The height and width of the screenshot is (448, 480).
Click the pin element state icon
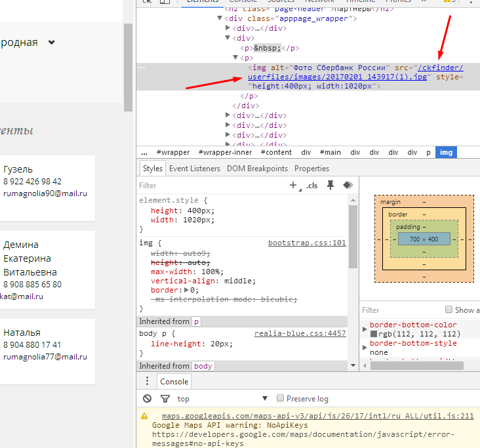point(330,185)
